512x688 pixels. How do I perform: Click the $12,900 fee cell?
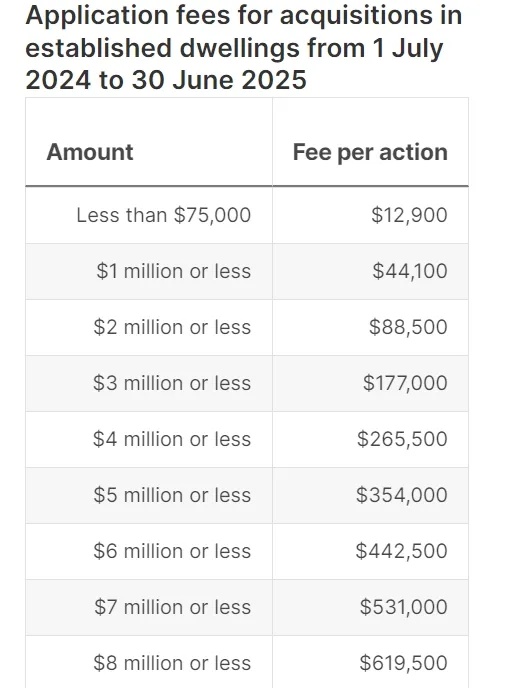coord(370,215)
